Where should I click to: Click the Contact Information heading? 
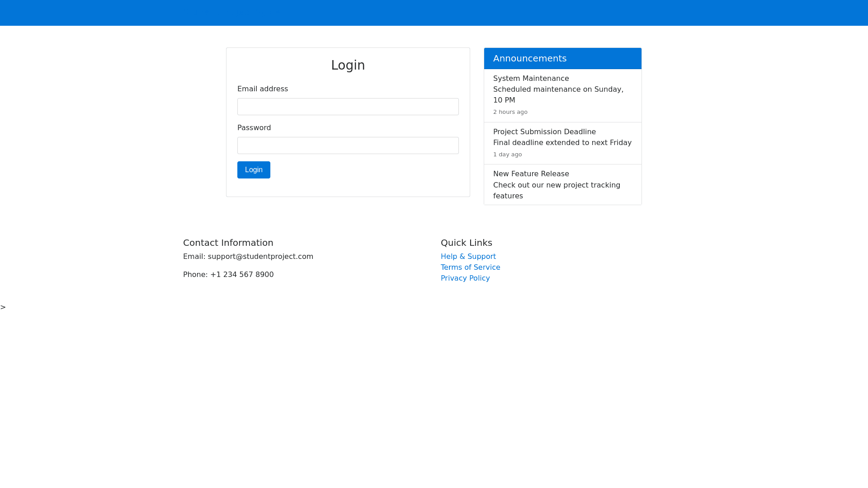228,243
